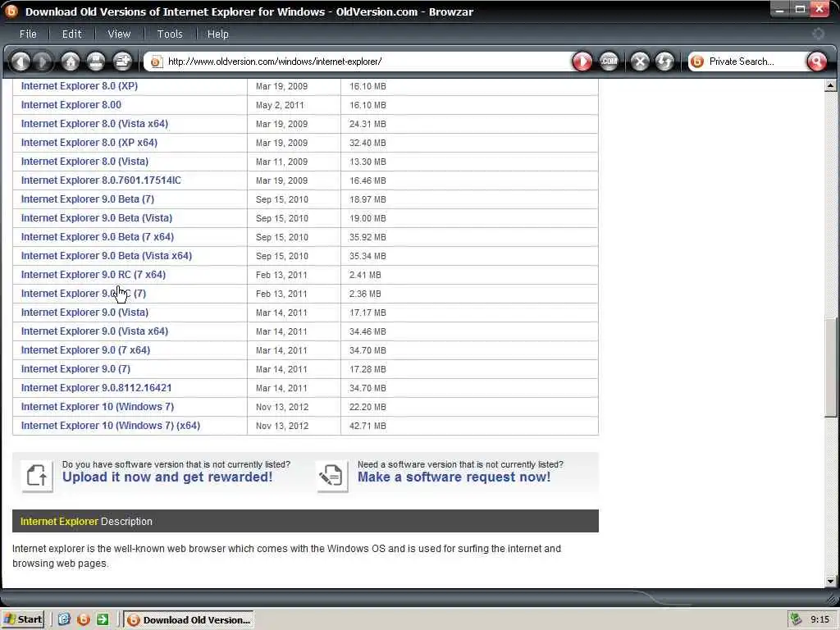Click the Browzar logo in the search box
This screenshot has height=630, width=840.
click(x=697, y=62)
